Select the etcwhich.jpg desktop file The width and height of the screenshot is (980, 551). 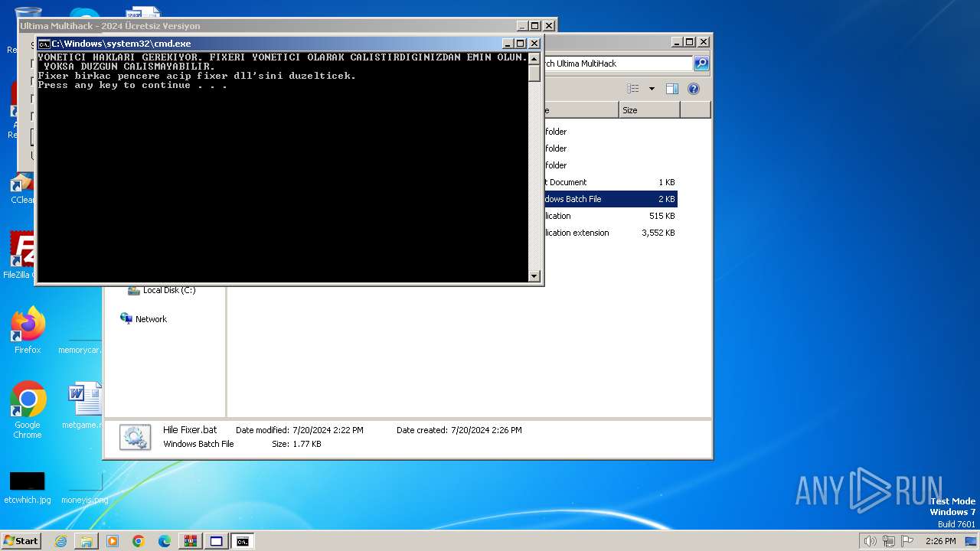tap(28, 487)
